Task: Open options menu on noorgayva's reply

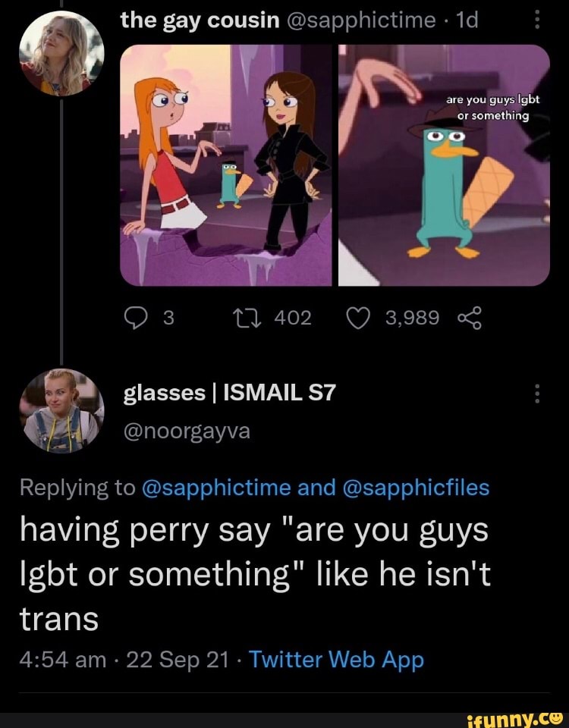Action: 537,393
